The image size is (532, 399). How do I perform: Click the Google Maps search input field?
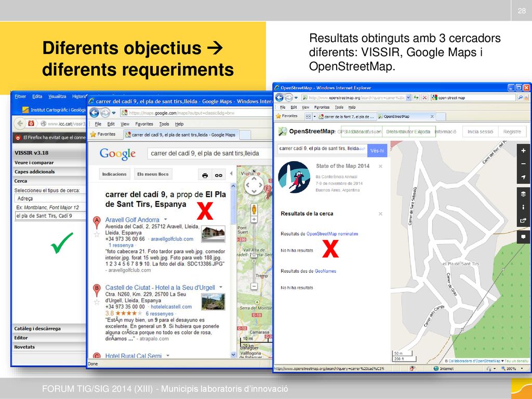209,153
